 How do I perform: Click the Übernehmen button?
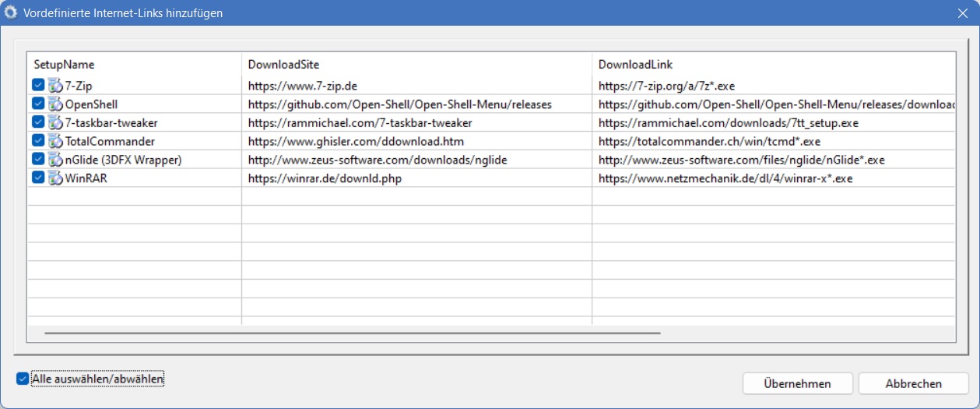[798, 383]
